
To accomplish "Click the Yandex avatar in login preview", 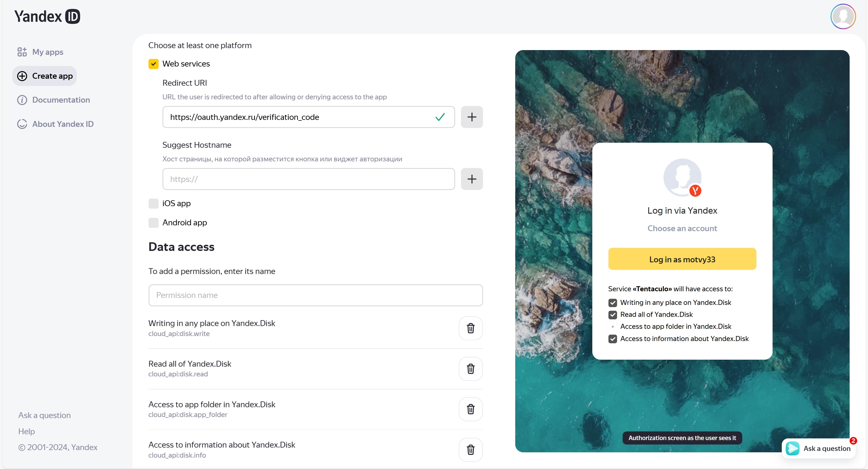I will click(682, 177).
